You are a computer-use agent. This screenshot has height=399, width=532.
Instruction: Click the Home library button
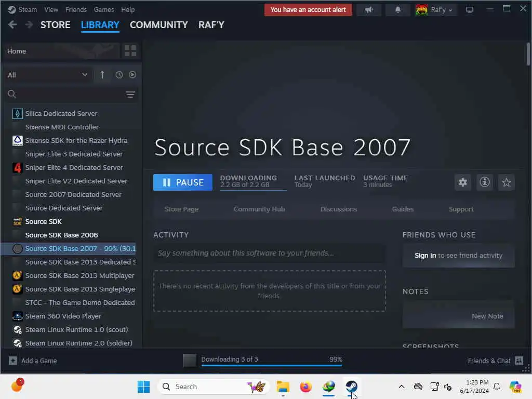click(x=62, y=51)
